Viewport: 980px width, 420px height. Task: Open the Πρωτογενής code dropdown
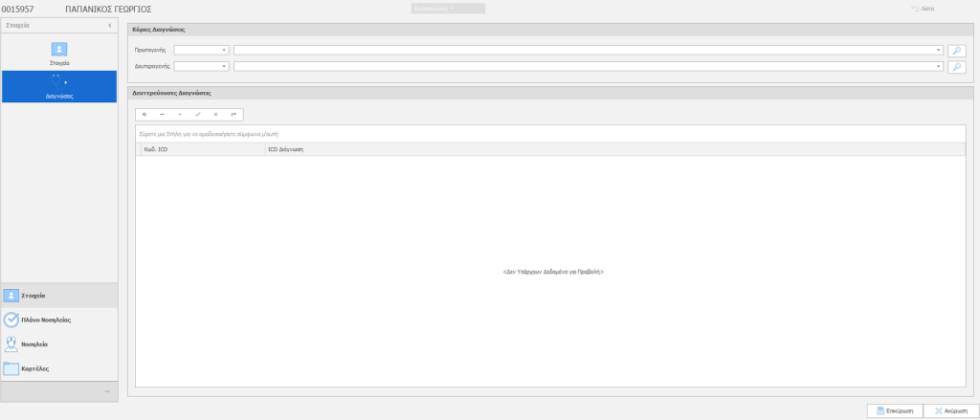click(x=224, y=50)
